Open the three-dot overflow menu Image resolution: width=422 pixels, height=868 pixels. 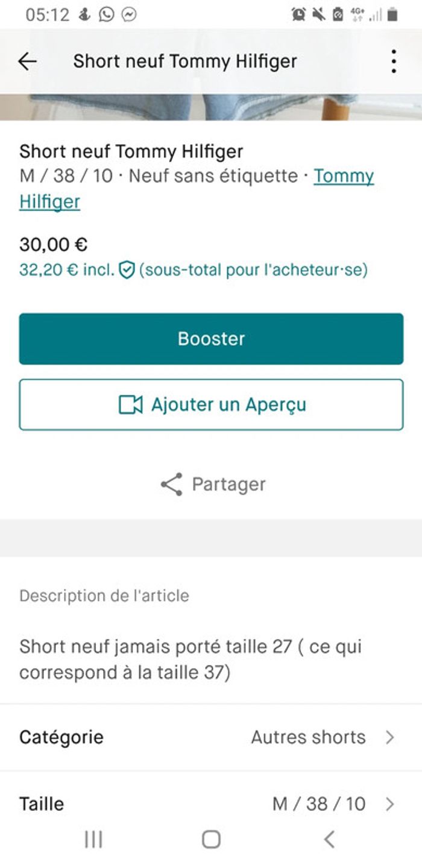click(393, 61)
